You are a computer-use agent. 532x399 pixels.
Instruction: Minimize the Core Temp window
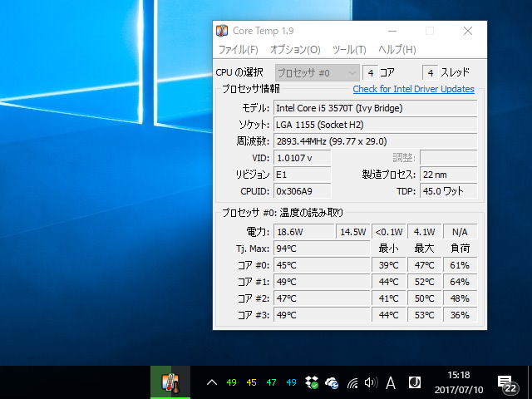click(392, 31)
